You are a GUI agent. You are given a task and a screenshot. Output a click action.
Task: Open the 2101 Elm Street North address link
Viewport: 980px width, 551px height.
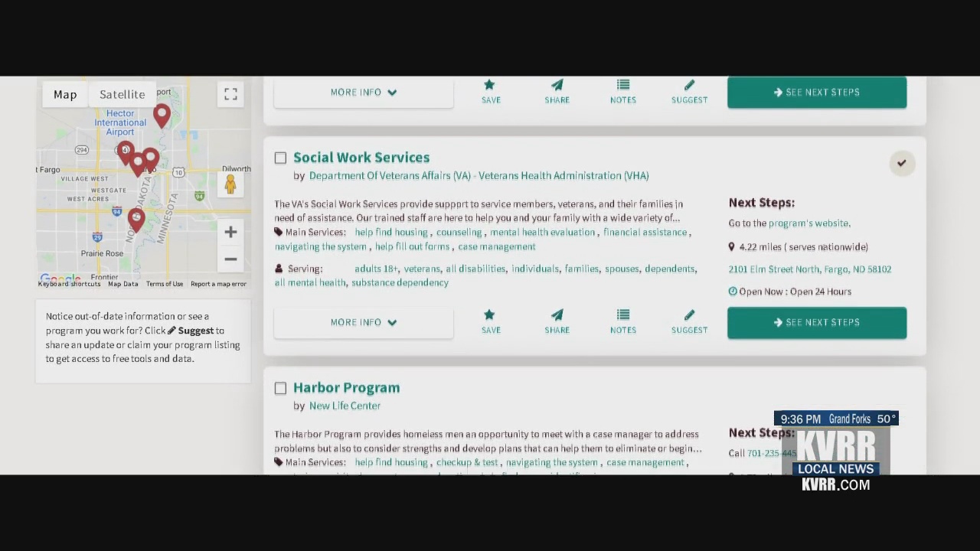point(809,269)
